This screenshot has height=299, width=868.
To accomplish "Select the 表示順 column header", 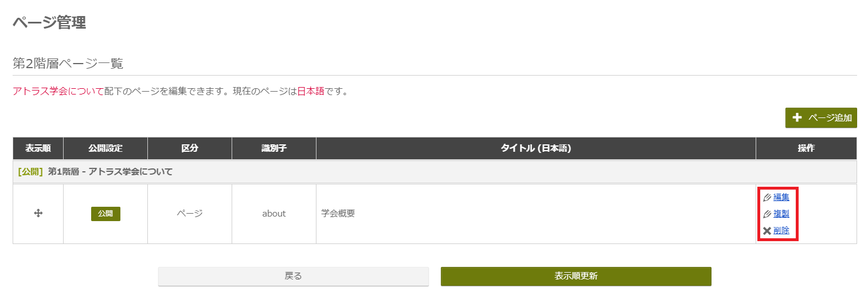I will point(38,148).
